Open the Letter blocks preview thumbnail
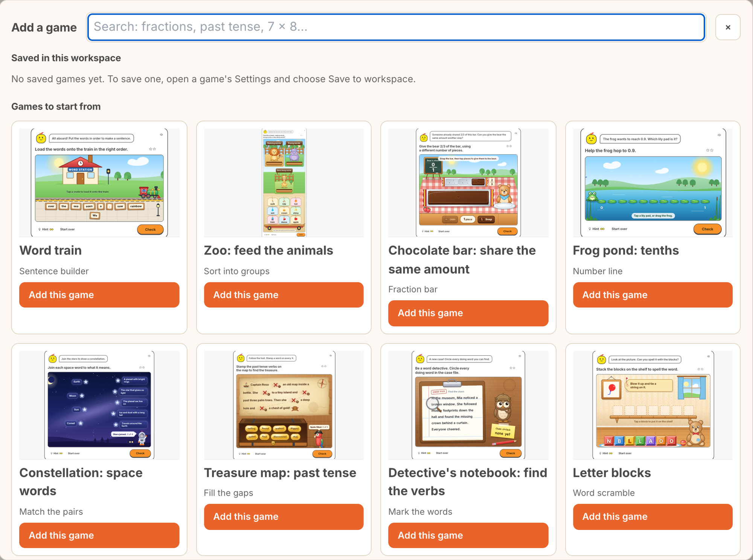The width and height of the screenshot is (753, 560). (652, 405)
